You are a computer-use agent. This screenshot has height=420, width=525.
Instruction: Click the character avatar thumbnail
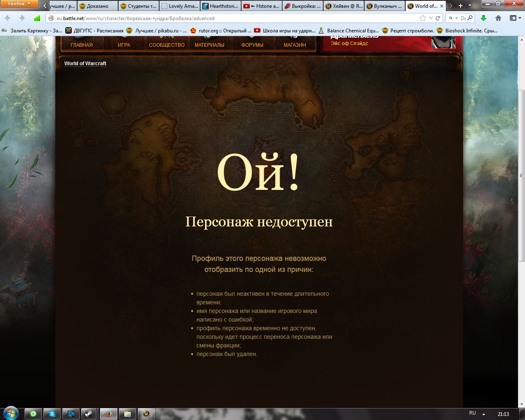443,42
